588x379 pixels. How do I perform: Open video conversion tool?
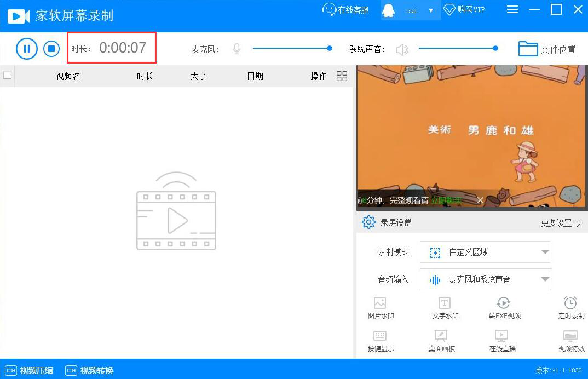(x=89, y=370)
